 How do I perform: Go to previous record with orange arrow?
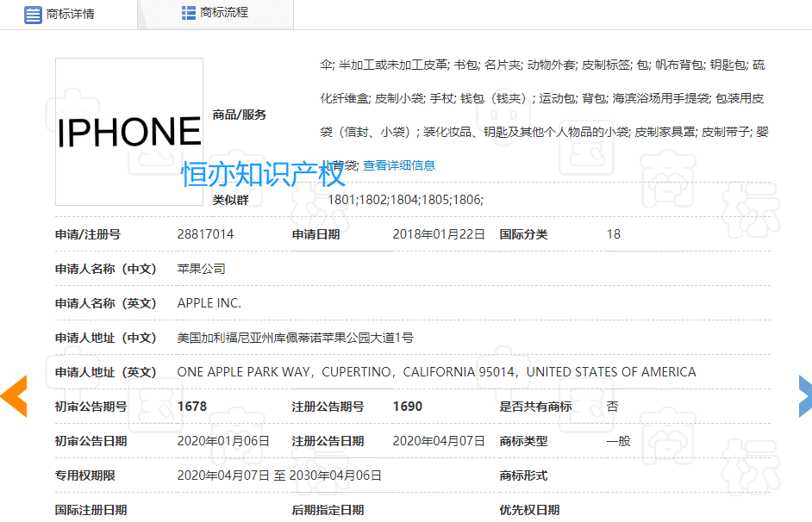(x=14, y=395)
